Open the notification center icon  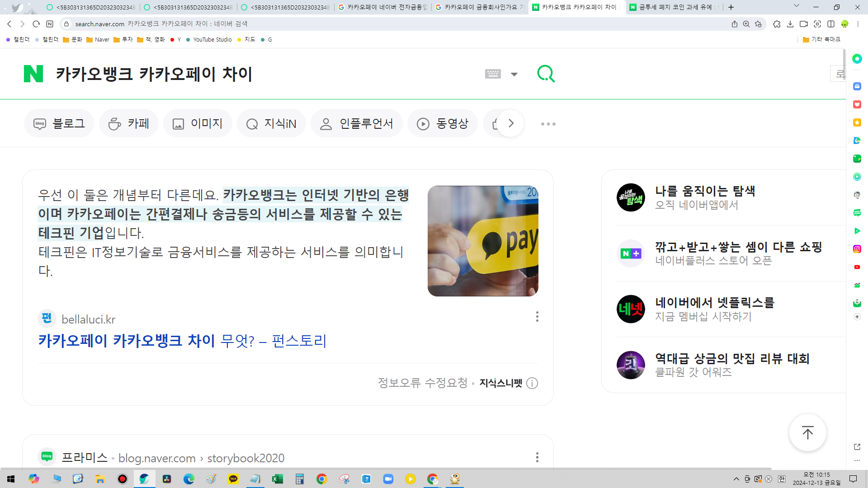(853, 479)
